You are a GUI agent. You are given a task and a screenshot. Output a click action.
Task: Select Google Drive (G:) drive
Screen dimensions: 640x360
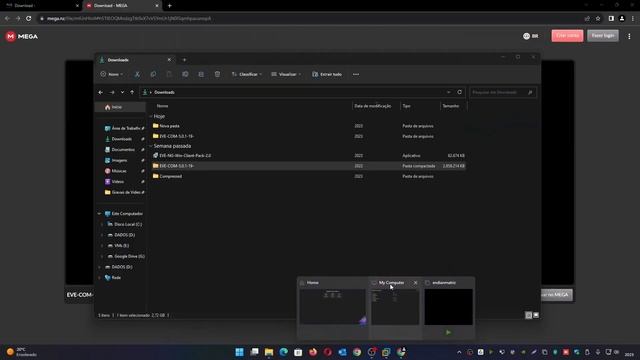click(x=126, y=256)
